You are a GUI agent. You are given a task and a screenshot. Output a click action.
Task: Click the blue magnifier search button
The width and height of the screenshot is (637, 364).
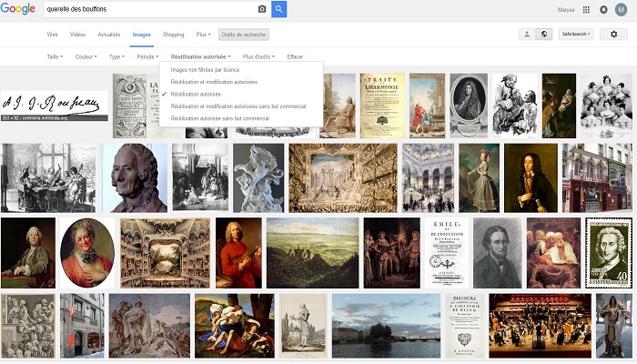[279, 9]
